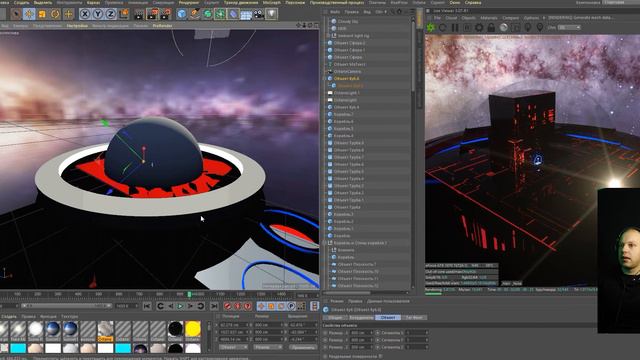Screen dimensions: 640x360
Task: Play the animation forward
Action: point(180,306)
